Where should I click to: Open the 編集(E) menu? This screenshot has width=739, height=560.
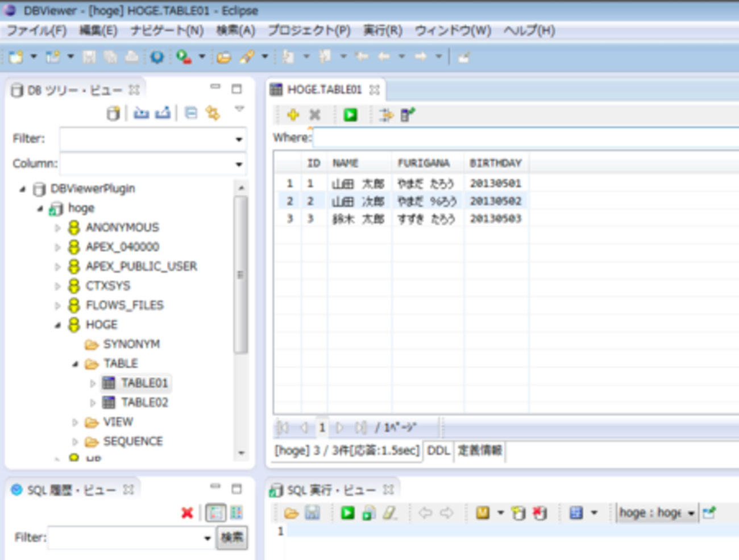(98, 31)
